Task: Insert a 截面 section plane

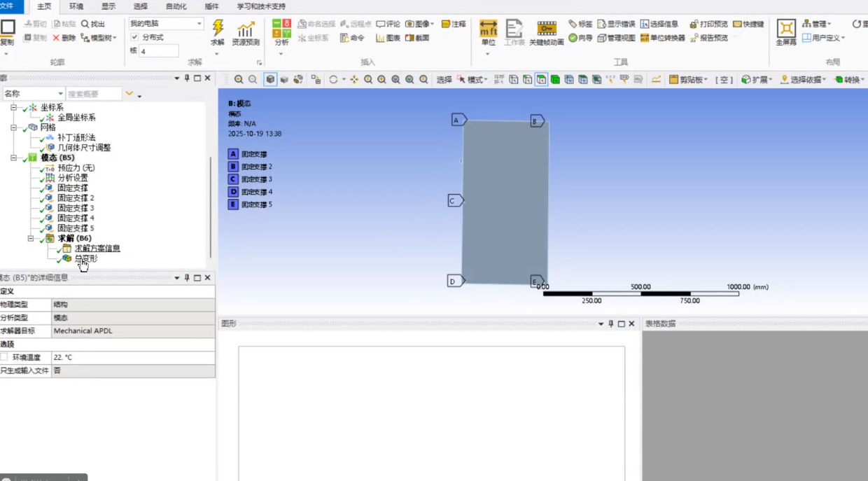Action: pyautogui.click(x=417, y=38)
